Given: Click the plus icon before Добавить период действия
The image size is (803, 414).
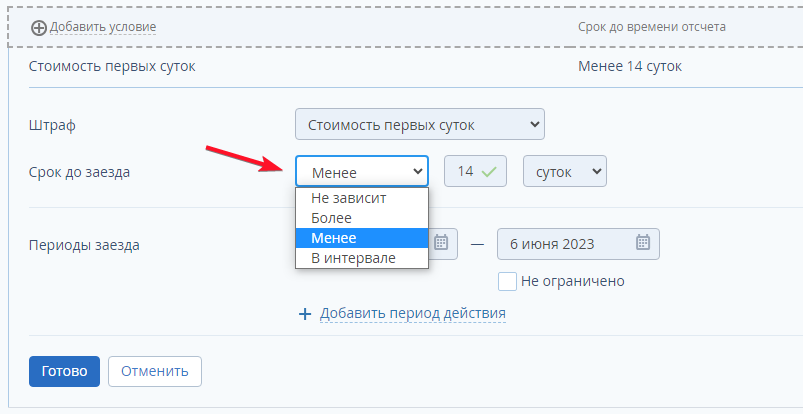Looking at the screenshot, I should (x=305, y=314).
